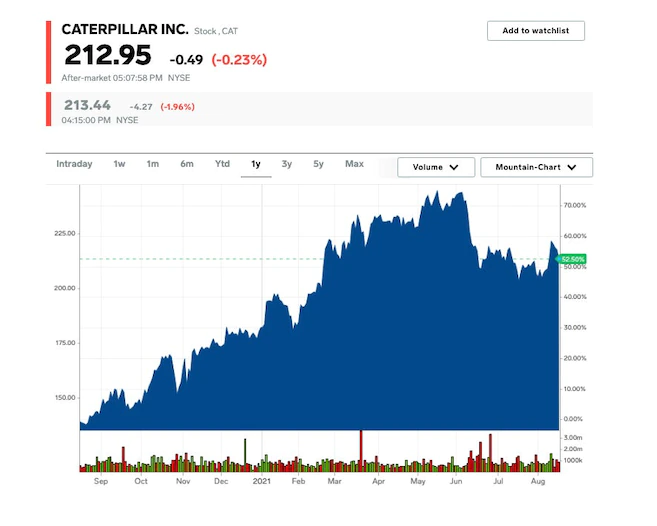
Task: Click the Stock, CAT ticker label
Action: tap(216, 31)
